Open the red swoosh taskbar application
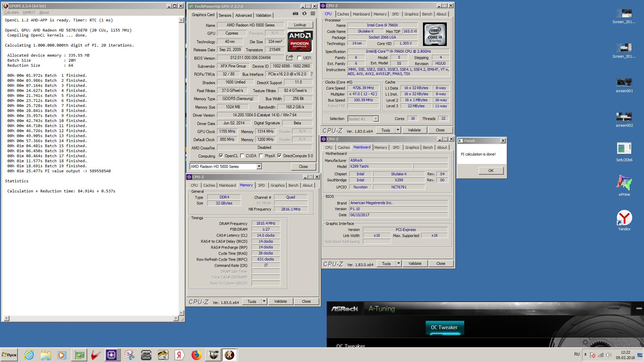 tap(96, 355)
